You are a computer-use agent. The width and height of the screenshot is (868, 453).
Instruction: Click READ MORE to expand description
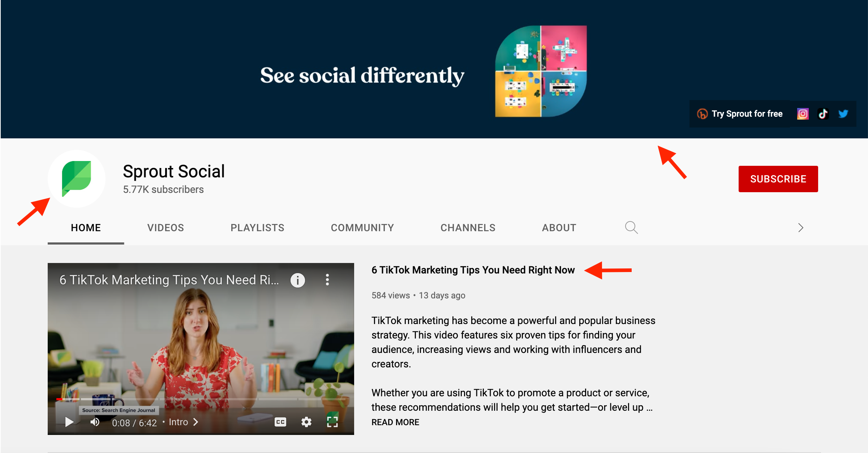[395, 422]
